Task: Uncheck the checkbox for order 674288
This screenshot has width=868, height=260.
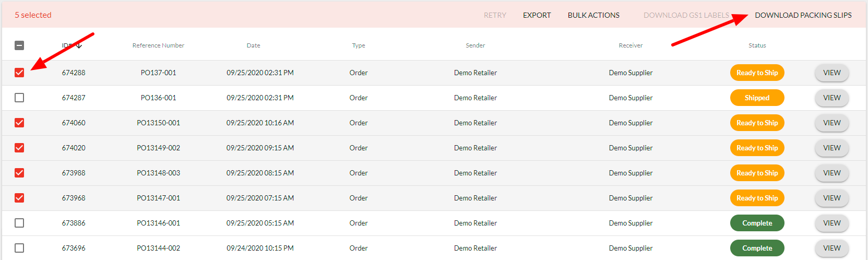Action: pos(19,73)
